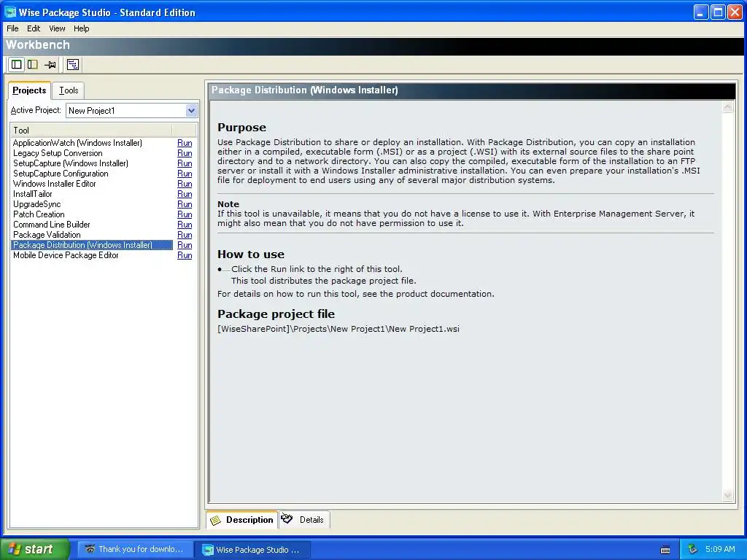This screenshot has width=747, height=560.
Task: Click the Details tab hand icon
Action: (x=287, y=518)
